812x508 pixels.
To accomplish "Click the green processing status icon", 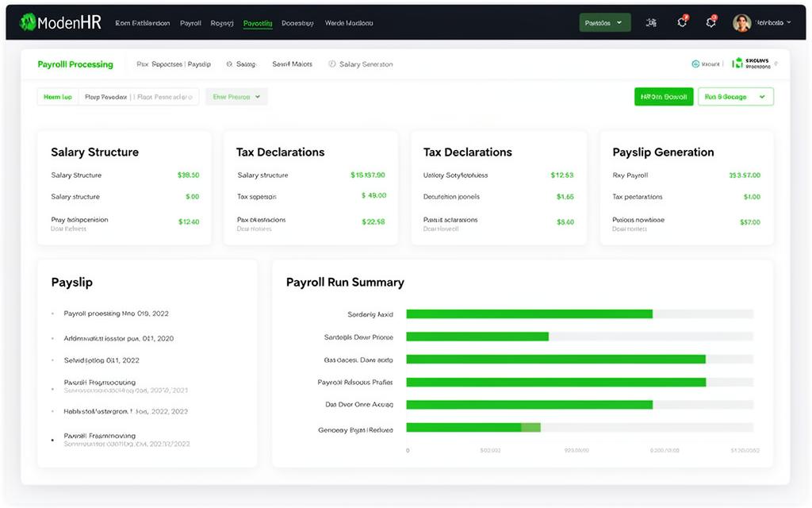I will coord(737,63).
